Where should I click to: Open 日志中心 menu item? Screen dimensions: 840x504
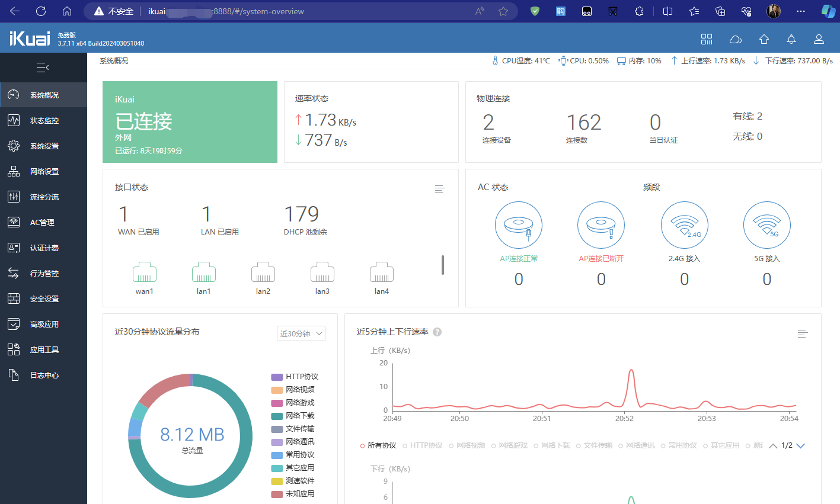[x=44, y=375]
